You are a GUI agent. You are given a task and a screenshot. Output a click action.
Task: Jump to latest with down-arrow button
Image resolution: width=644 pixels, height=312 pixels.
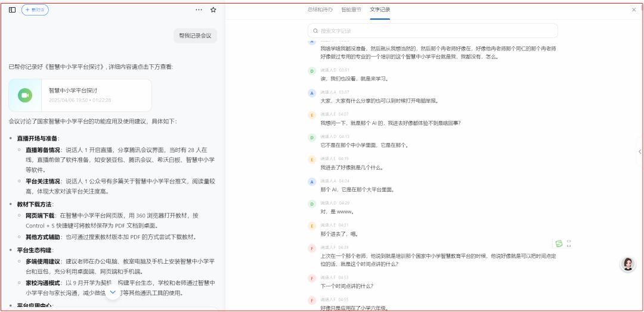click(113, 292)
